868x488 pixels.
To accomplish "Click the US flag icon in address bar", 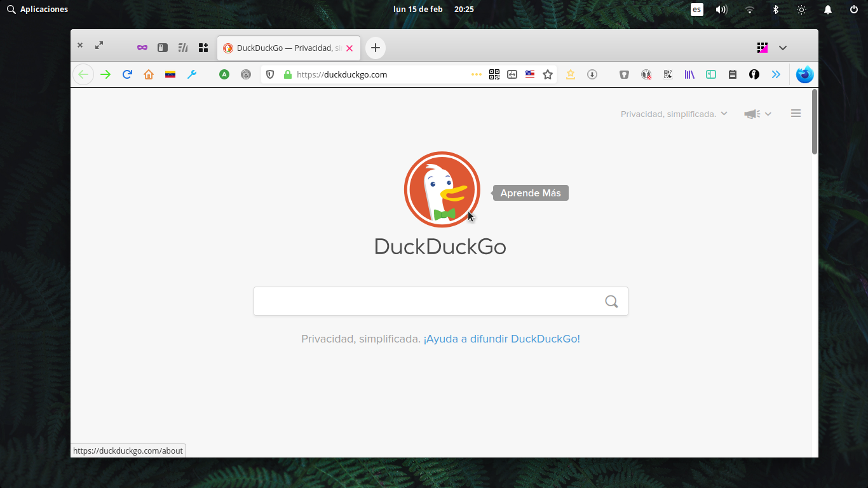I will point(530,74).
